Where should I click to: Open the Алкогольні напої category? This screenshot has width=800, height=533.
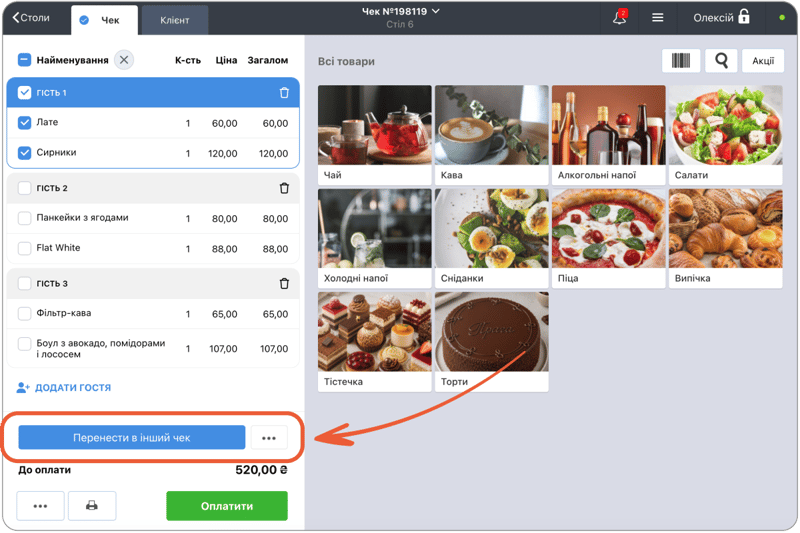pos(609,135)
